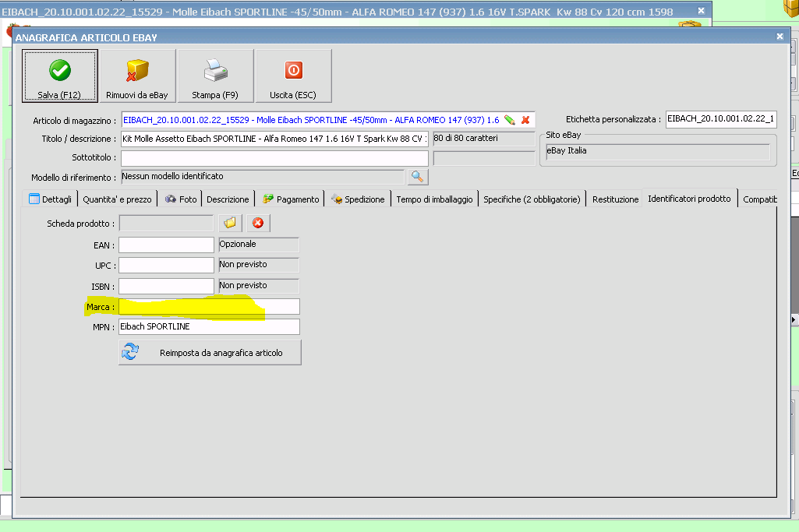Click into the UPC input field

[166, 266]
